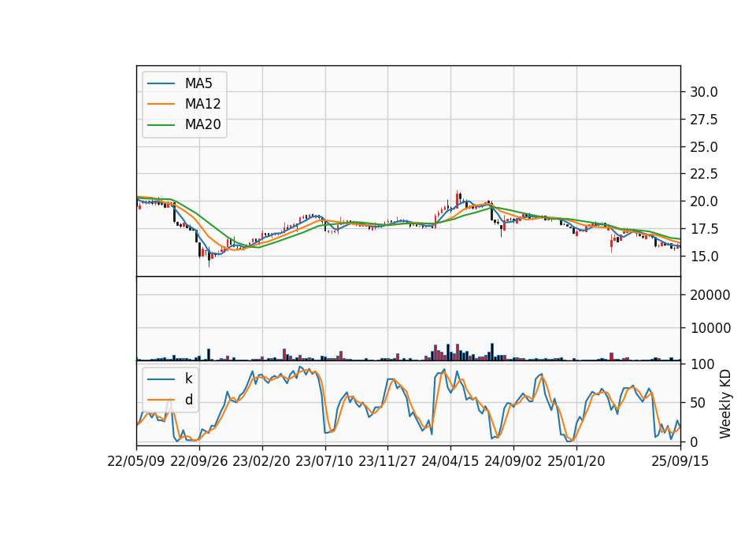The image size is (756, 543).
Task: Click the 25/09/15 date tick label
Action: click(680, 461)
